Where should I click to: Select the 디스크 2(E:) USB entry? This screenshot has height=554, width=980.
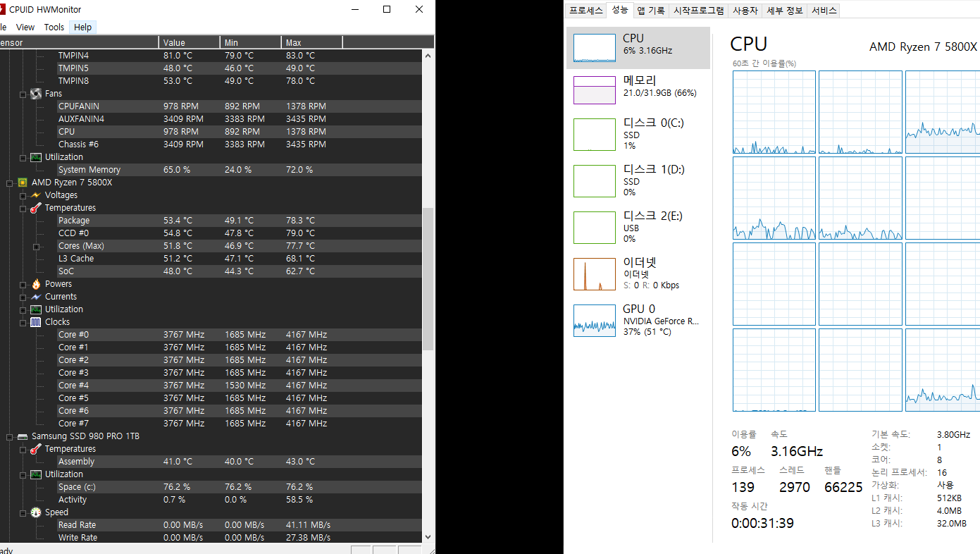click(x=638, y=227)
